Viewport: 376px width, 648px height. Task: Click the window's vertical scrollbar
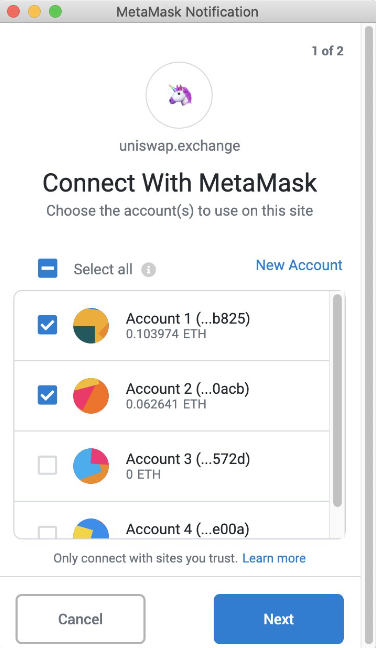point(368,335)
